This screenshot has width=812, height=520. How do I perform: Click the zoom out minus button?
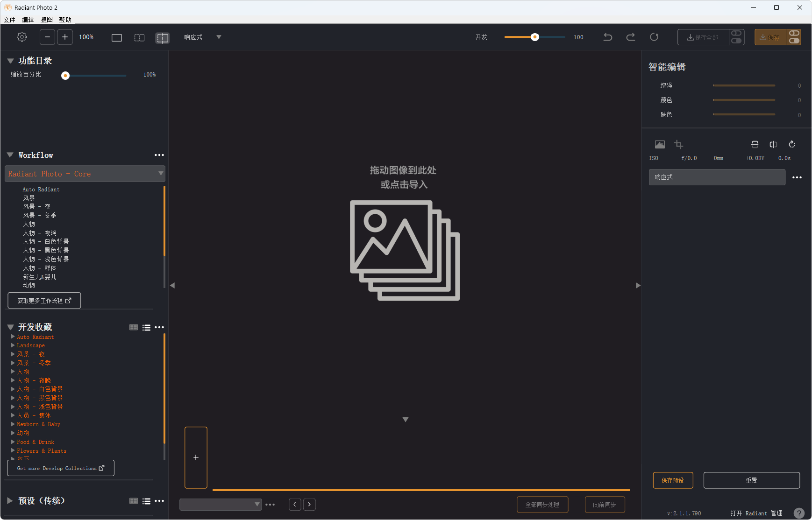point(47,37)
